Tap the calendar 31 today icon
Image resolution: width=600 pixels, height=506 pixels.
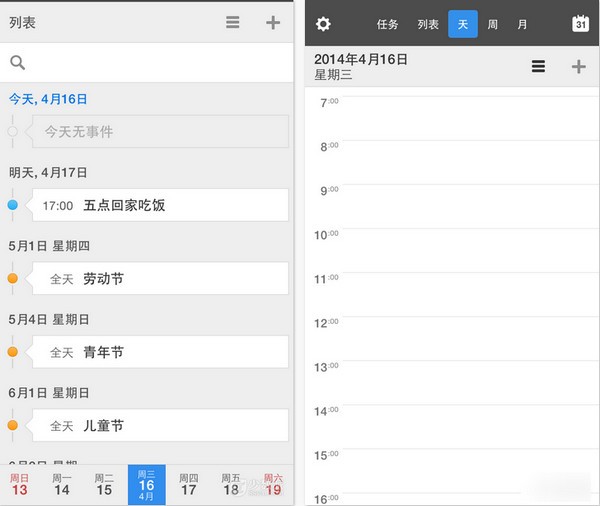[580, 24]
